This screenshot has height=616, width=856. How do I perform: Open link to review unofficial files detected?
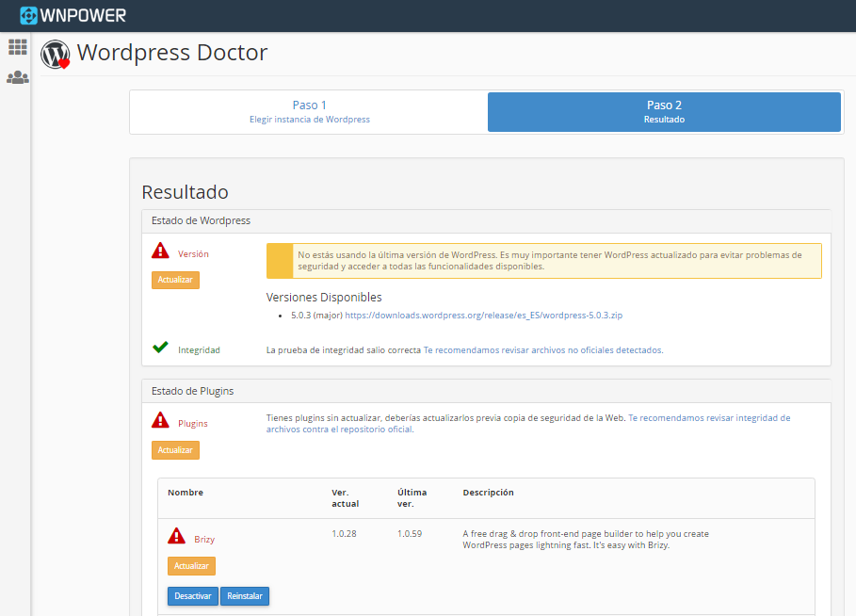coord(543,350)
